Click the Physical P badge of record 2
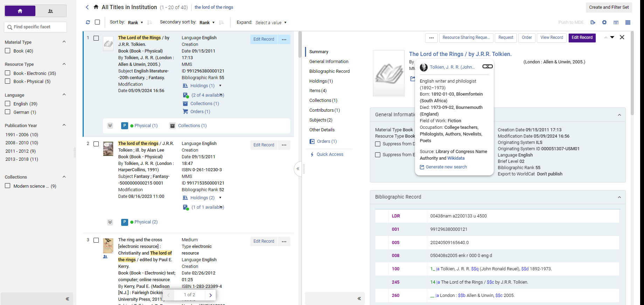The height and width of the screenshot is (305, 644). (x=125, y=222)
